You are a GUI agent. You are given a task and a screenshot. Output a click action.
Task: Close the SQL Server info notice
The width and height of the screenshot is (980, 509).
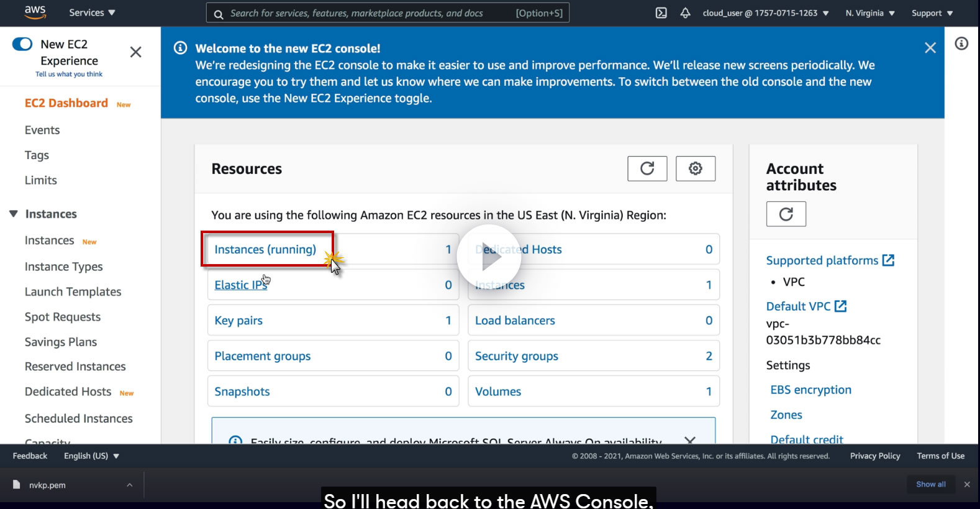(x=689, y=440)
